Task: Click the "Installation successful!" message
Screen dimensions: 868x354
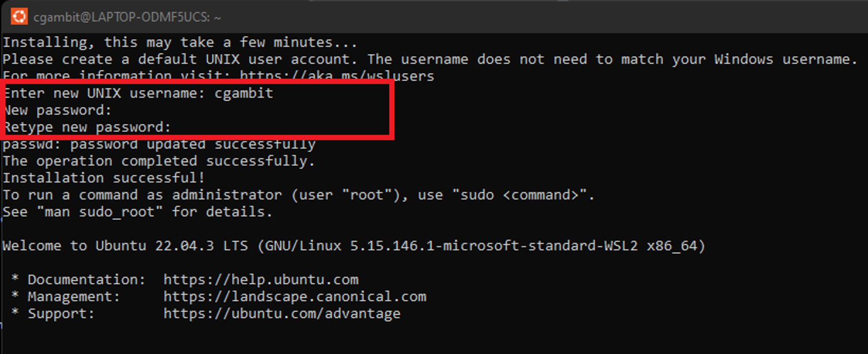Action: [104, 178]
